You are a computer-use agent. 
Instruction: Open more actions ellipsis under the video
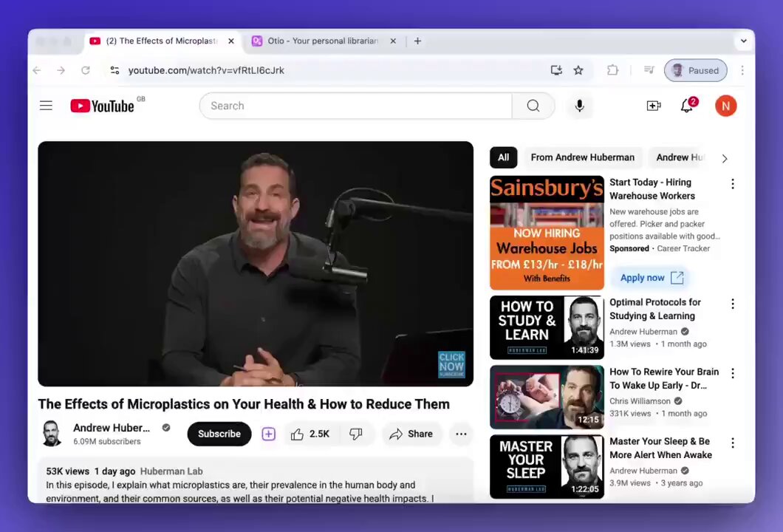pos(461,434)
